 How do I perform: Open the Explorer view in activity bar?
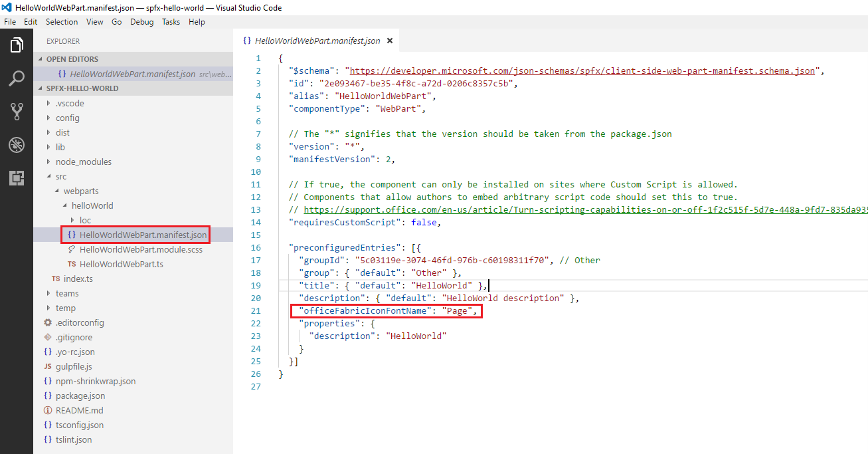pyautogui.click(x=17, y=46)
